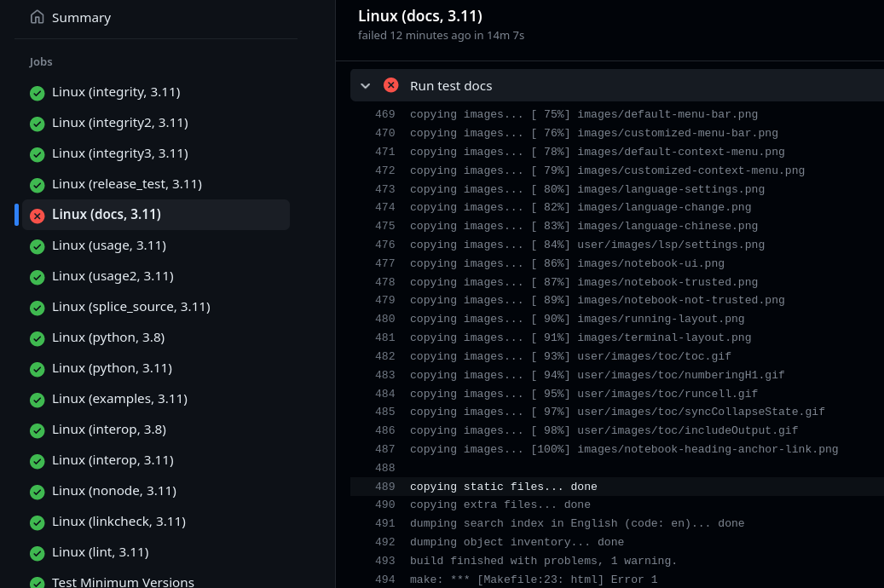Click green check icon for Linux (interop, 3.8)
Screen dimensions: 884x588
(x=38, y=430)
